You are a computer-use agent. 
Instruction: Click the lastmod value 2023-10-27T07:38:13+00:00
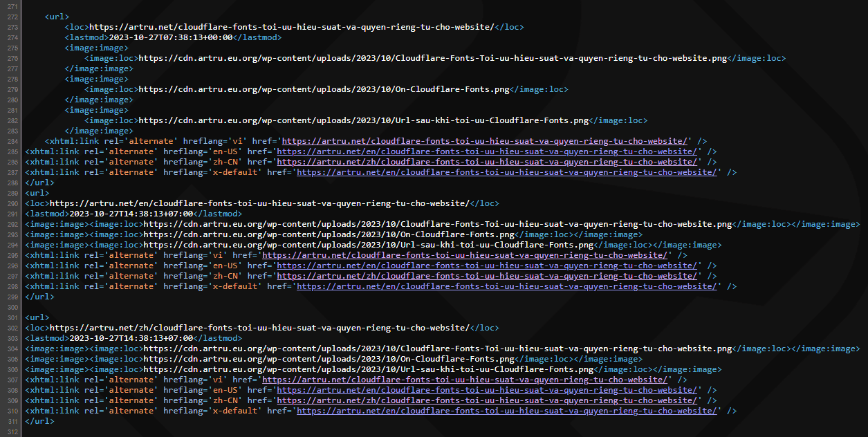click(x=171, y=37)
